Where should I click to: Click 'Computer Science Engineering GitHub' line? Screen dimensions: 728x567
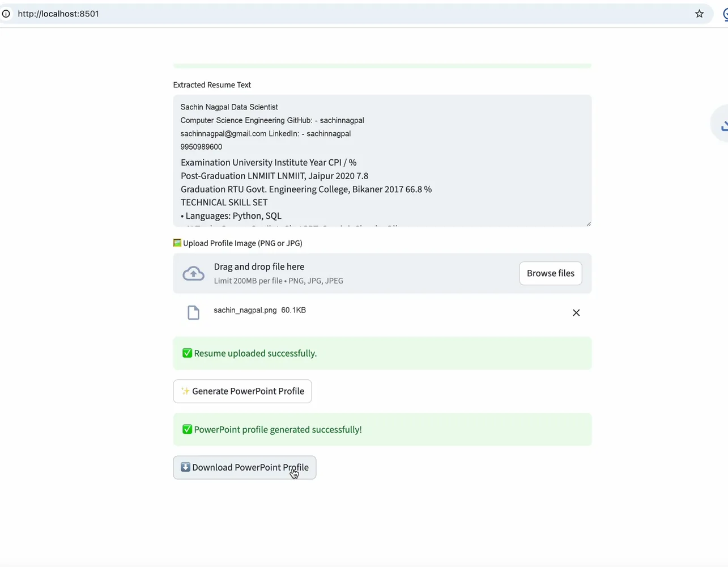(272, 120)
